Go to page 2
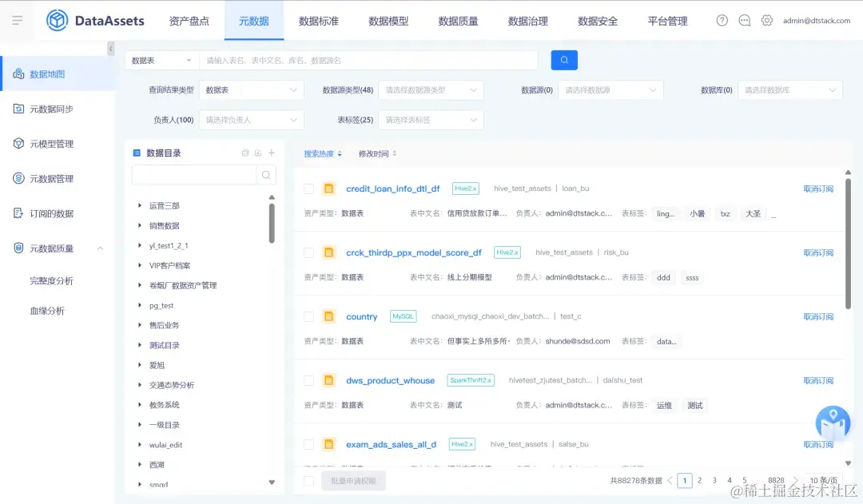 click(699, 480)
